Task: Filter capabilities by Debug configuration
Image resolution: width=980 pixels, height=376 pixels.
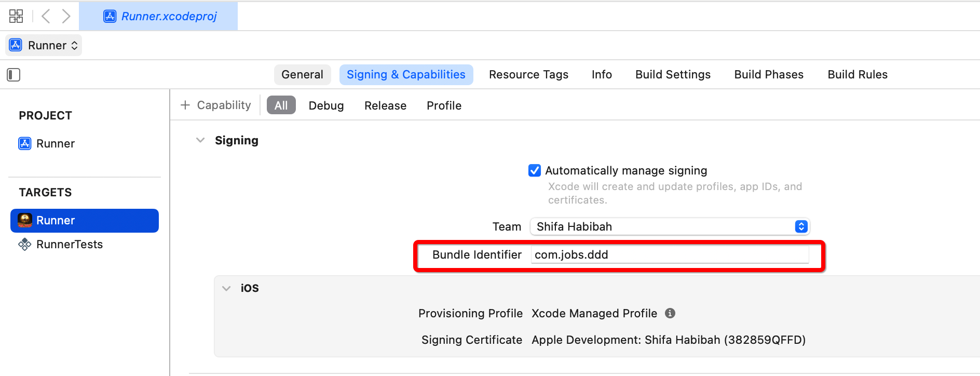Action: point(326,105)
